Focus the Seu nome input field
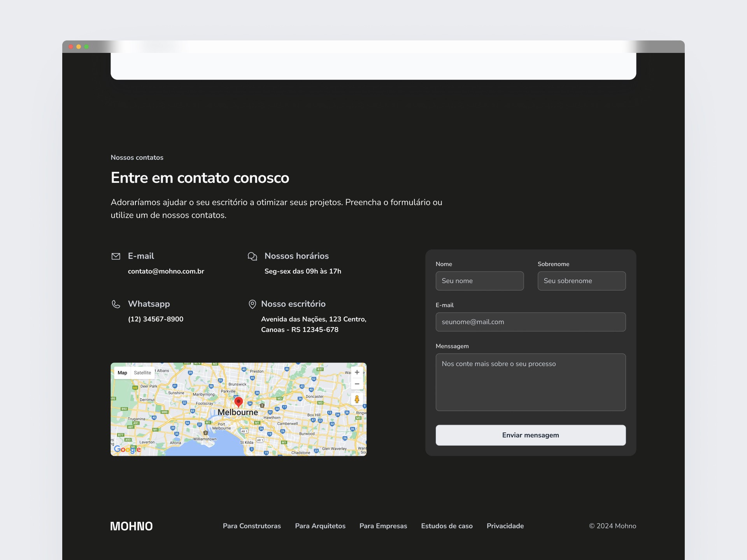Image resolution: width=747 pixels, height=560 pixels. tap(479, 281)
